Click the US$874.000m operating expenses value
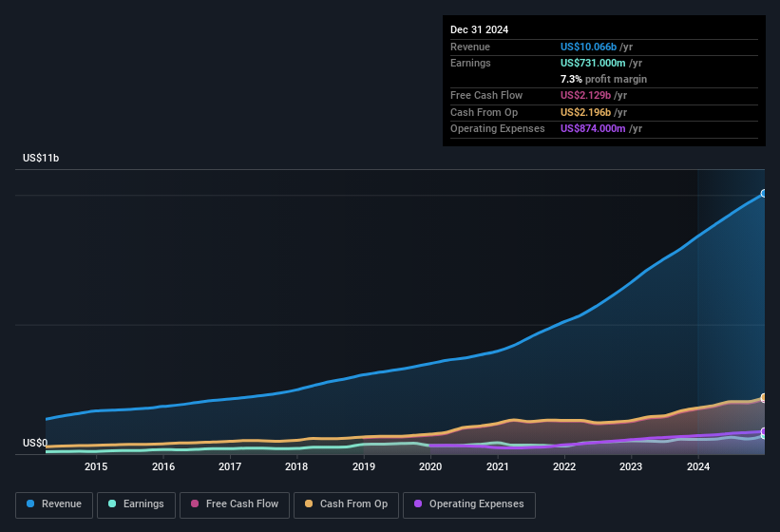Image resolution: width=780 pixels, height=532 pixels. click(593, 129)
